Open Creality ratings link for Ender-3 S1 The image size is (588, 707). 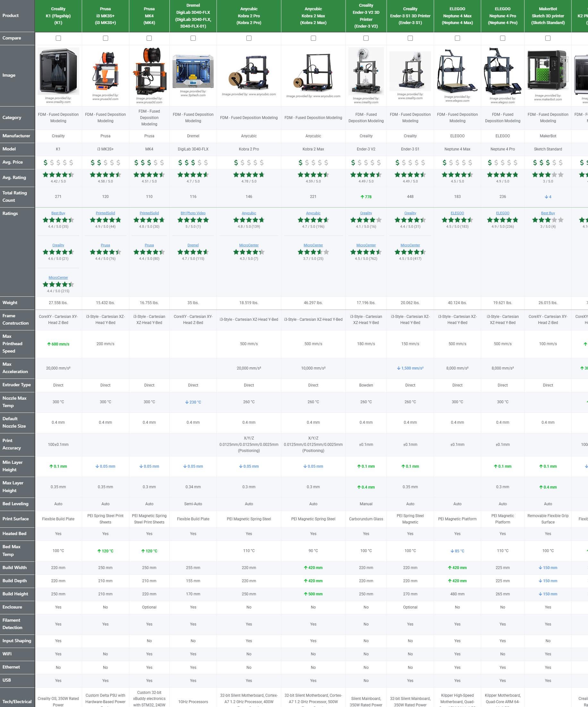410,213
